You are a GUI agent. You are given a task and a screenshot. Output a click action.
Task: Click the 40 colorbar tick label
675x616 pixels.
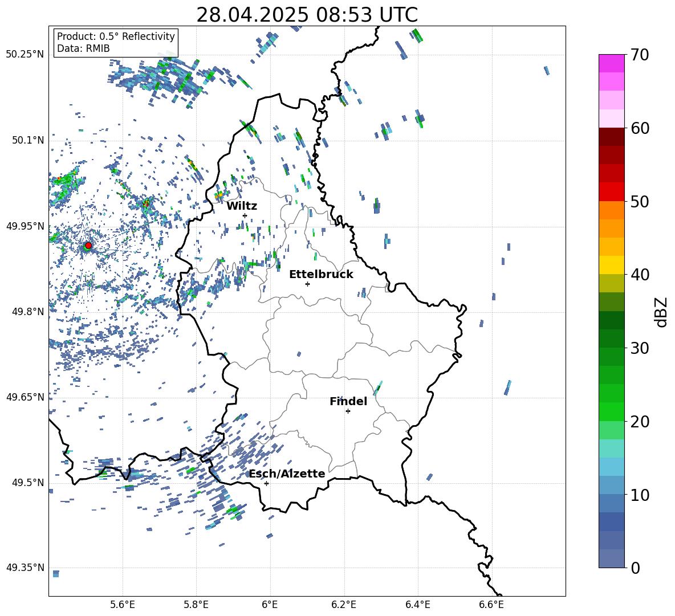pos(639,275)
